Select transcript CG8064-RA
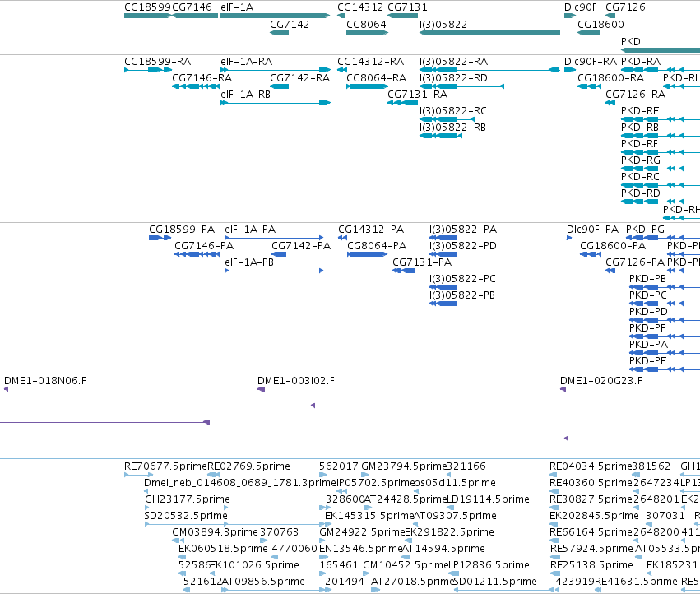This screenshot has height=594, width=700. (x=377, y=78)
